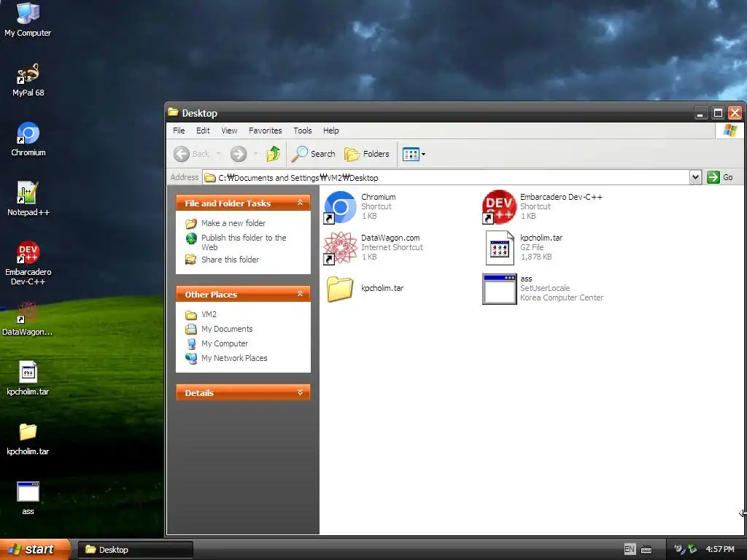Select Chromium shortcut in Explorer file list

pyautogui.click(x=361, y=206)
